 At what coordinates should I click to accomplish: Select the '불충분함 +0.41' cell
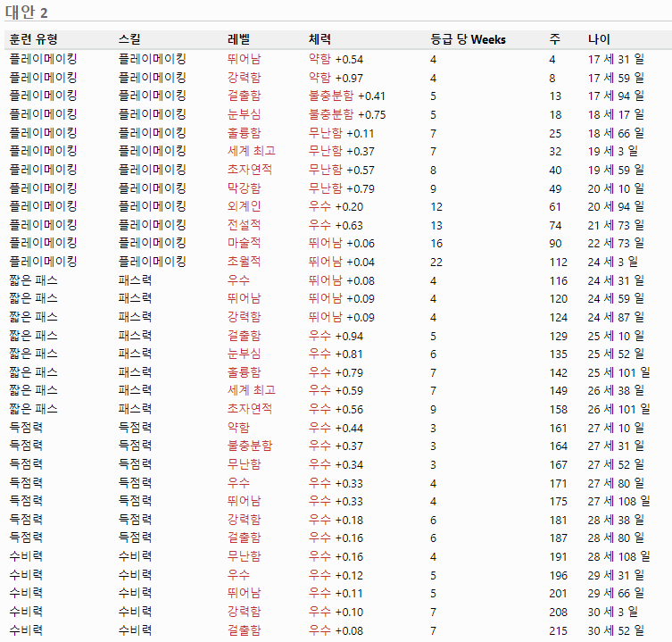[x=347, y=96]
